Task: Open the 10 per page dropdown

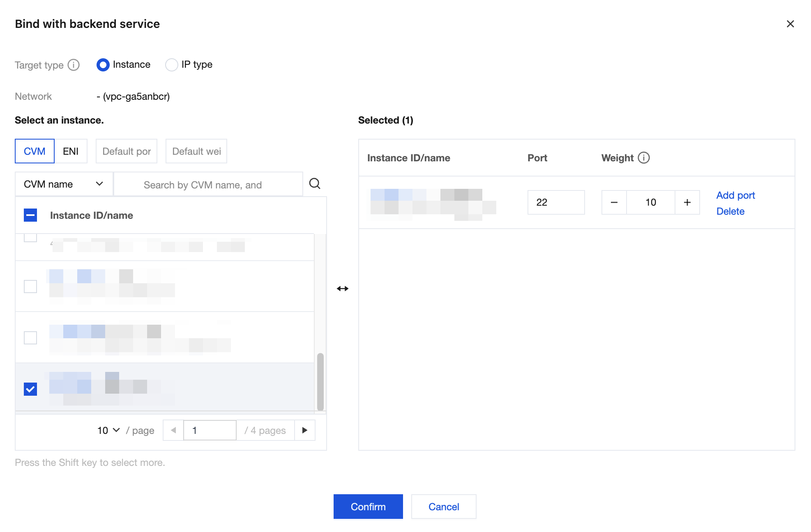Action: [x=108, y=430]
